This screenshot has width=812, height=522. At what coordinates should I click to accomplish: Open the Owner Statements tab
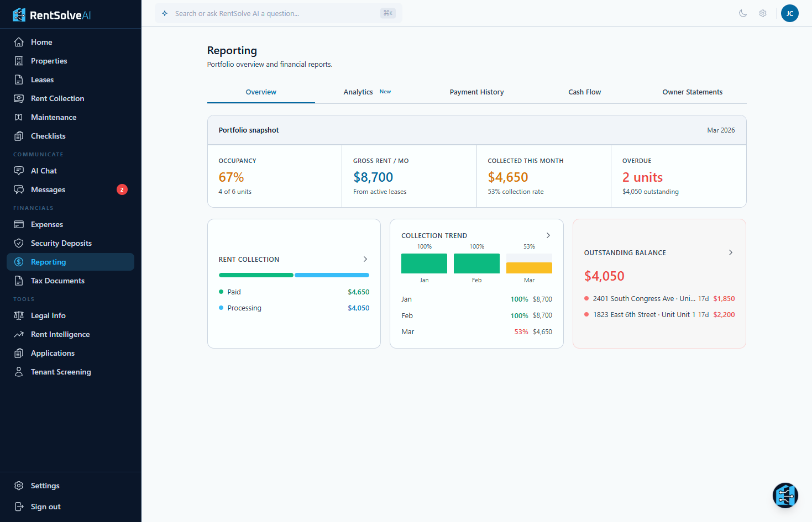click(x=692, y=92)
